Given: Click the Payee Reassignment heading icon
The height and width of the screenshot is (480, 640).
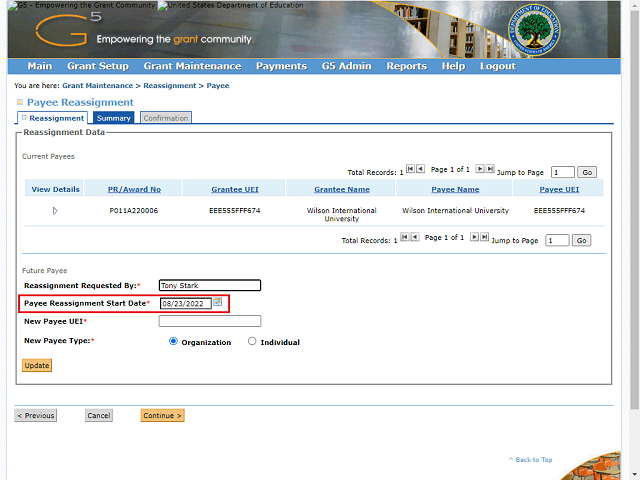Looking at the screenshot, I should point(20,102).
